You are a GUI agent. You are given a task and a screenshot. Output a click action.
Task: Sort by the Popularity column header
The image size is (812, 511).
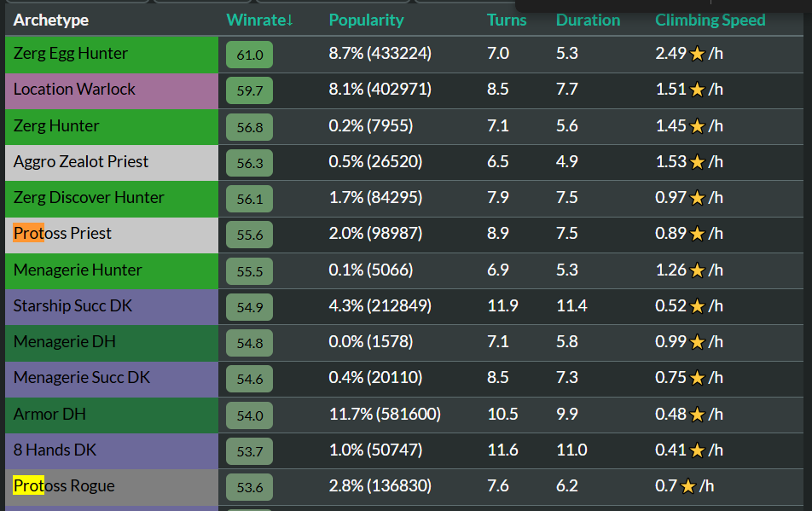[x=366, y=20]
